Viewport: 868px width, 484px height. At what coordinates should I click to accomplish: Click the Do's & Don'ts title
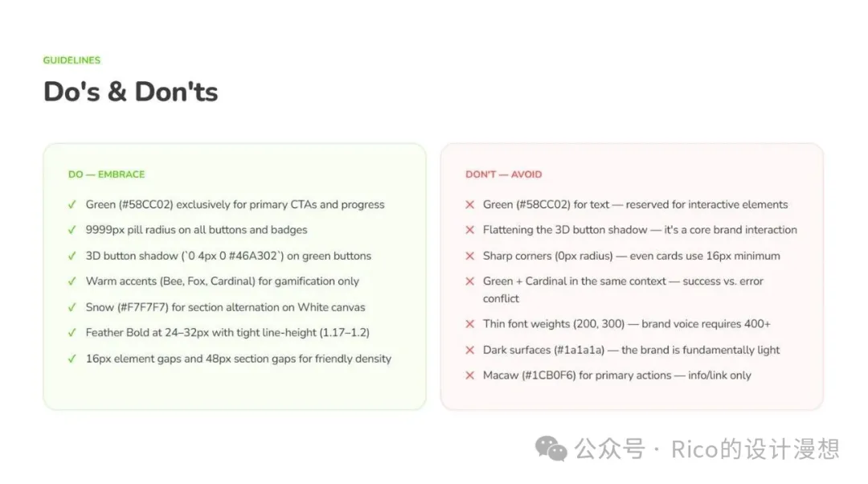tap(131, 92)
